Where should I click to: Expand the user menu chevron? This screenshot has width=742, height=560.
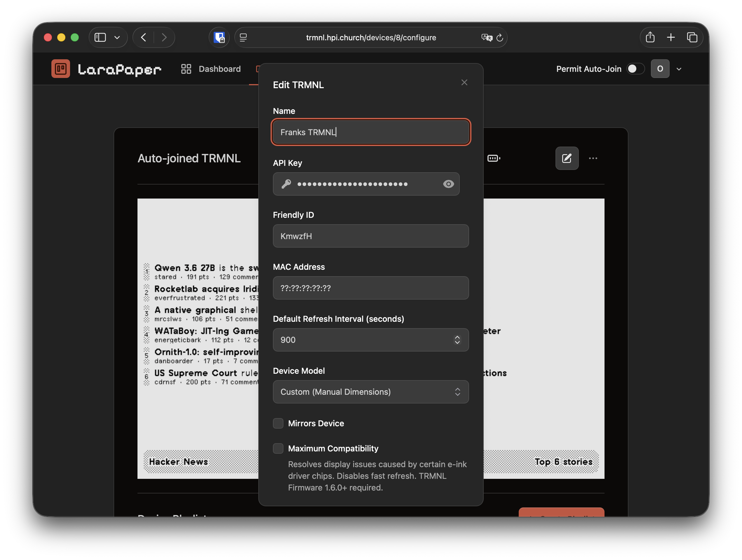679,69
